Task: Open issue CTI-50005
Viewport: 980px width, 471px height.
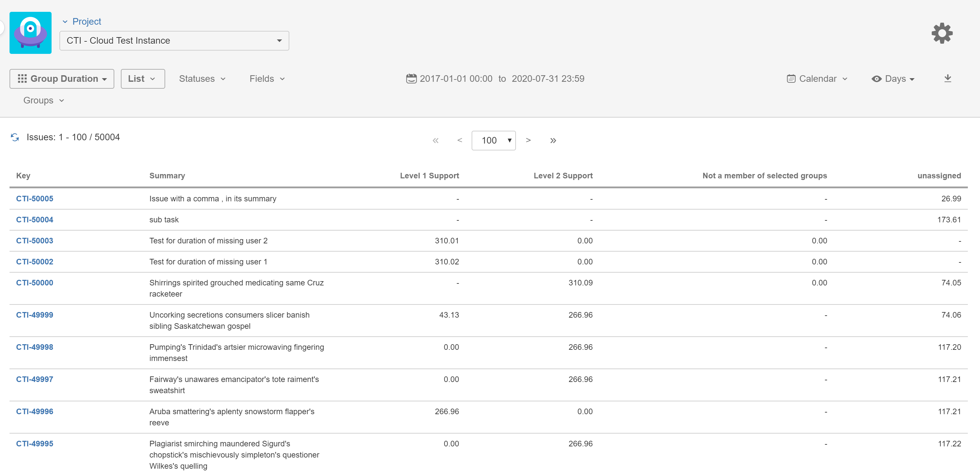Action: click(34, 198)
